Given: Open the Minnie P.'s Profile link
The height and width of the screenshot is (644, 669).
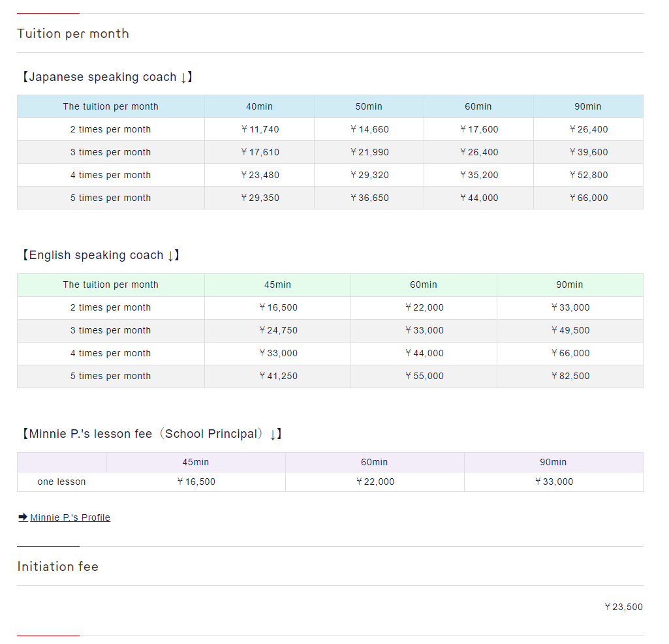Looking at the screenshot, I should tap(70, 517).
